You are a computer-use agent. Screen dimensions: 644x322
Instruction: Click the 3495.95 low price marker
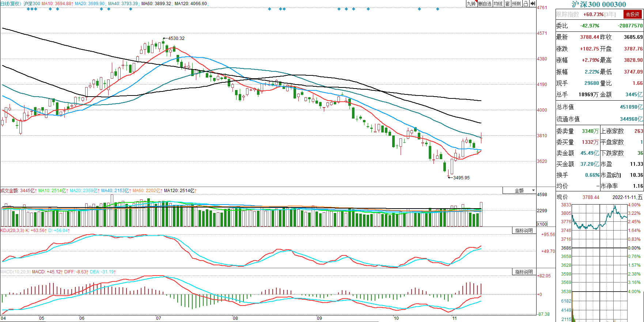click(x=461, y=178)
